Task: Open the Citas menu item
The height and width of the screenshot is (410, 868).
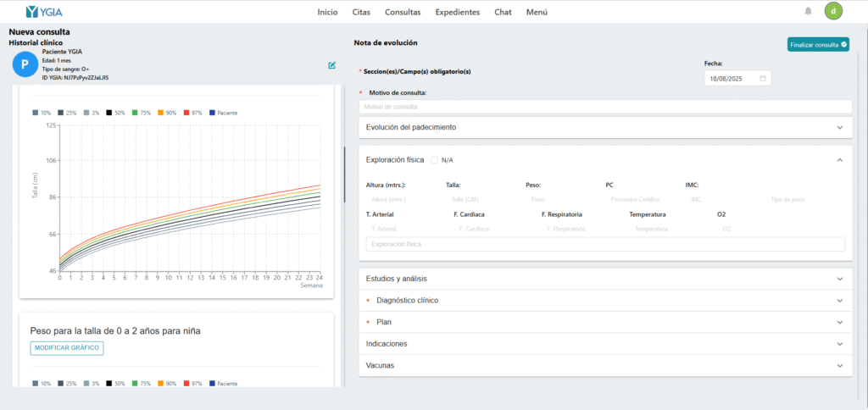Action: pyautogui.click(x=361, y=12)
